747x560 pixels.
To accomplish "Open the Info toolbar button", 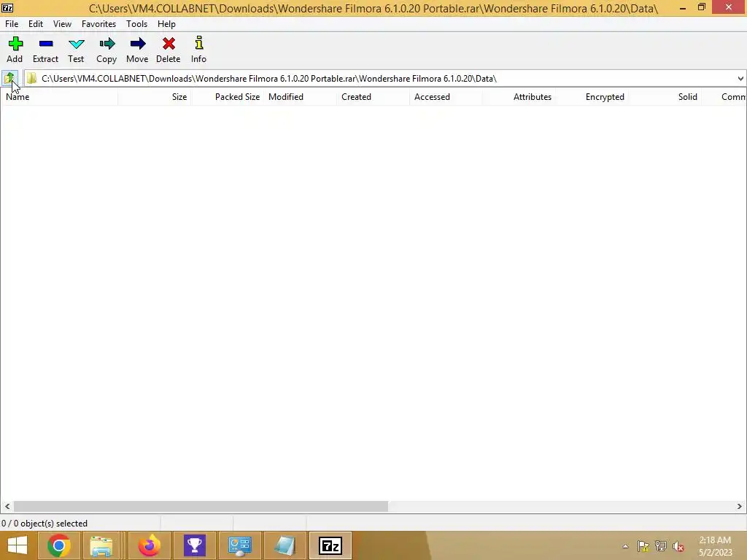I will pyautogui.click(x=198, y=50).
